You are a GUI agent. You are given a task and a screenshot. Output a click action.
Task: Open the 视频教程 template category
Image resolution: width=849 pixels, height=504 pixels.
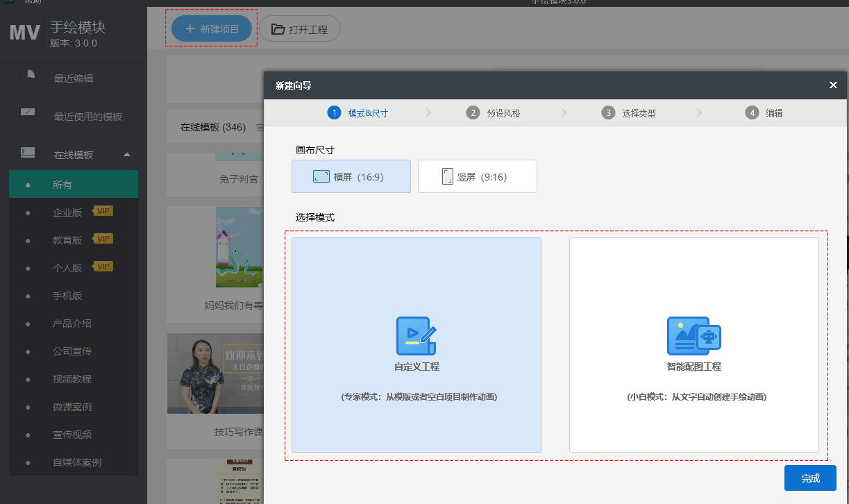[72, 379]
